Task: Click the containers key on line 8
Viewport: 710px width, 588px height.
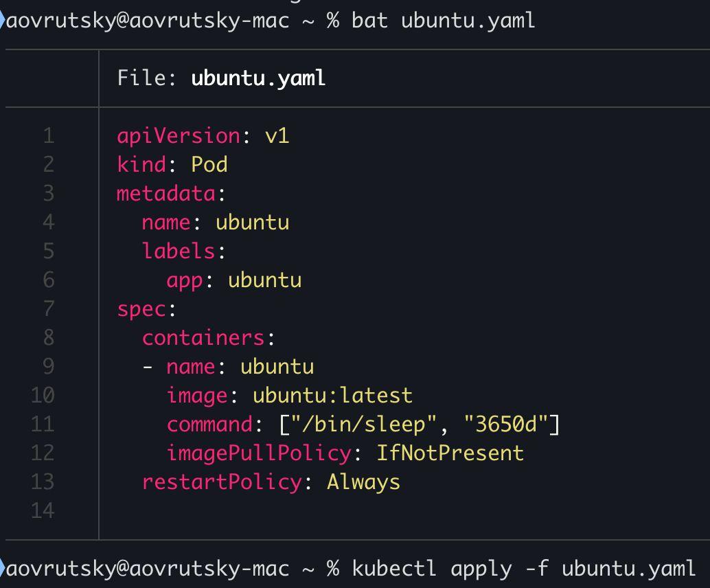Action: (202, 337)
